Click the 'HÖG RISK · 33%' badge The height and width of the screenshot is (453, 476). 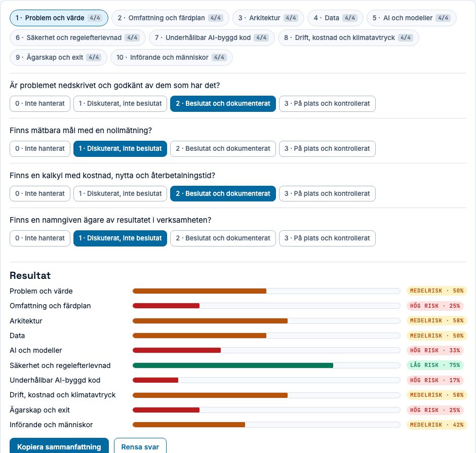click(435, 350)
